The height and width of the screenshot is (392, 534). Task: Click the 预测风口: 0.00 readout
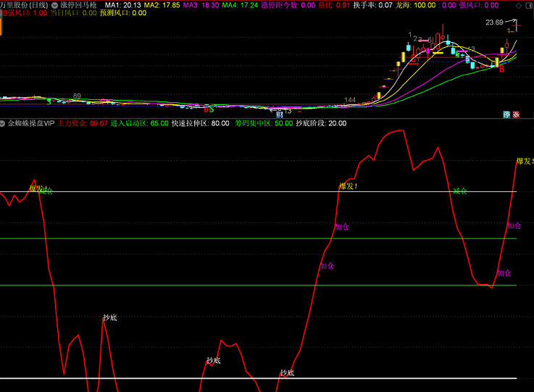click(x=123, y=13)
